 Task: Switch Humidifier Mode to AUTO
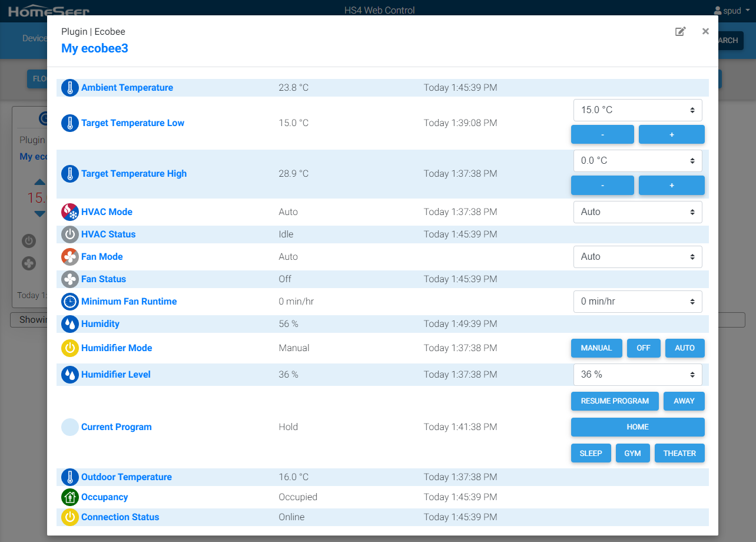pos(685,348)
